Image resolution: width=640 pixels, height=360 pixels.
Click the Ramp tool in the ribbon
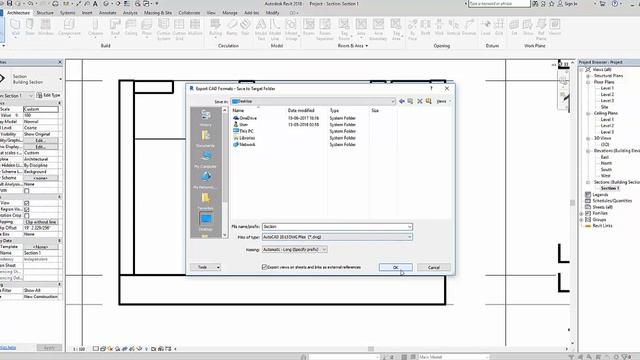point(232,27)
